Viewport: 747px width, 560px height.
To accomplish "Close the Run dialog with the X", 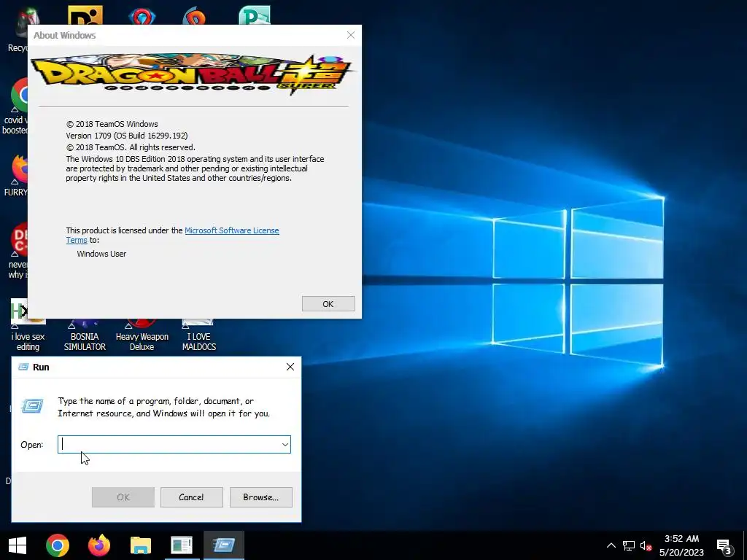I will (x=290, y=367).
